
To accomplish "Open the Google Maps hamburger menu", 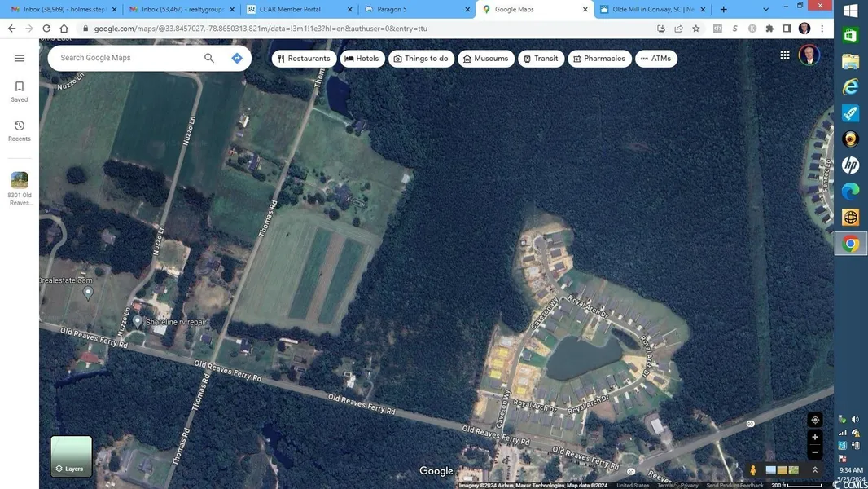I will tap(20, 59).
